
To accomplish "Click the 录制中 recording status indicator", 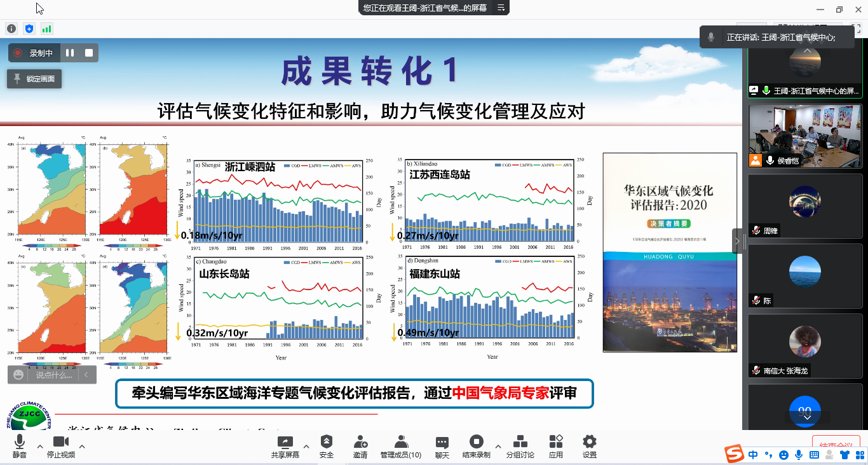I will coord(34,53).
